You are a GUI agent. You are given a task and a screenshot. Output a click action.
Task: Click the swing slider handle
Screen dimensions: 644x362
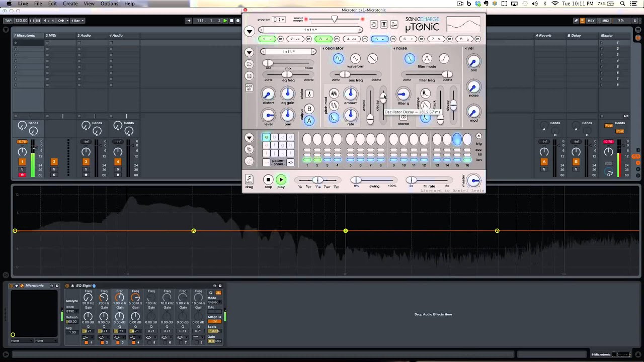pos(356,180)
